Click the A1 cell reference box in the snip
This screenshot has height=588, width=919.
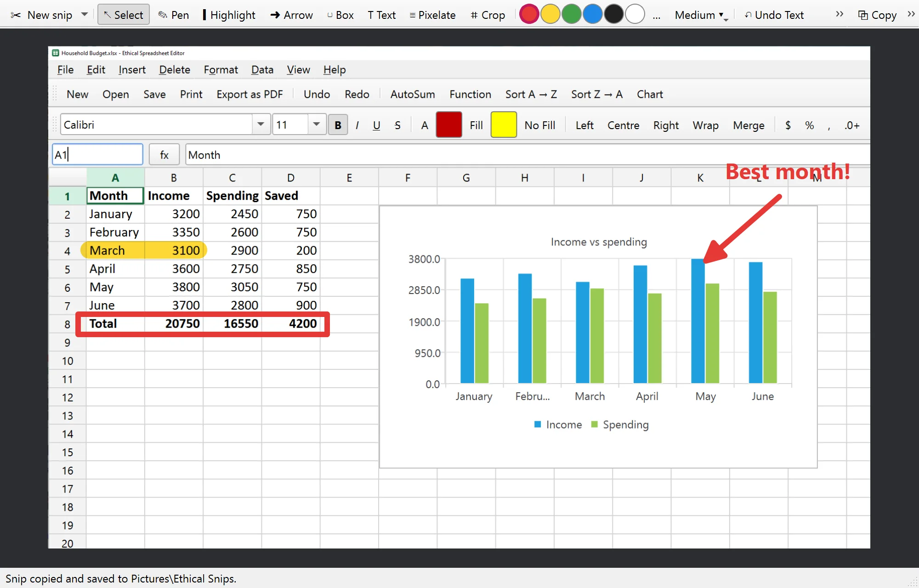(97, 154)
